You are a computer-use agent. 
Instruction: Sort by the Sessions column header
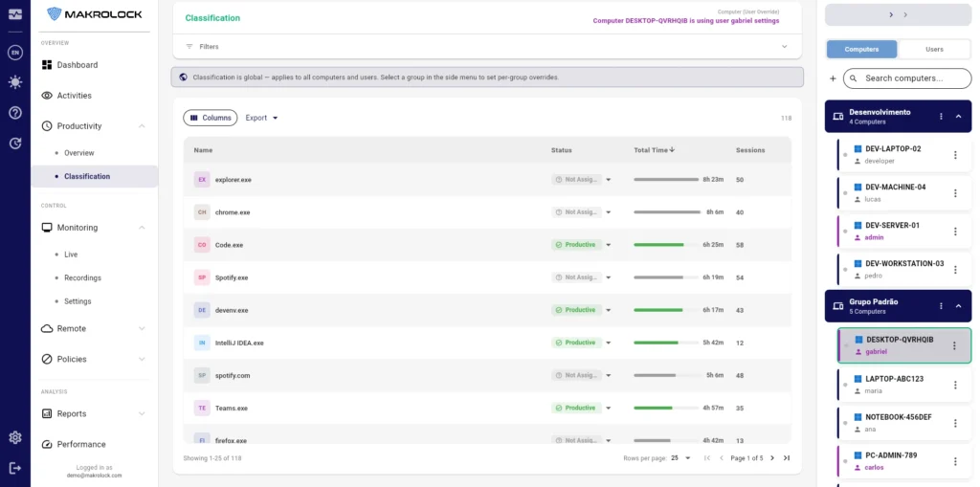[750, 150]
